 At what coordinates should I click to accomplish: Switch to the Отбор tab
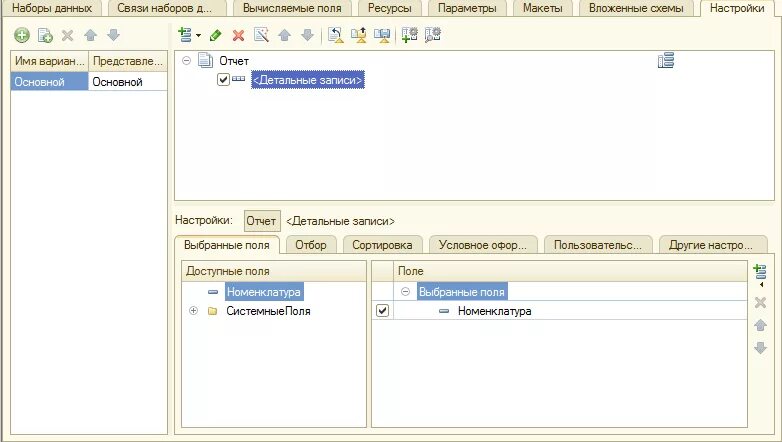pyautogui.click(x=311, y=245)
